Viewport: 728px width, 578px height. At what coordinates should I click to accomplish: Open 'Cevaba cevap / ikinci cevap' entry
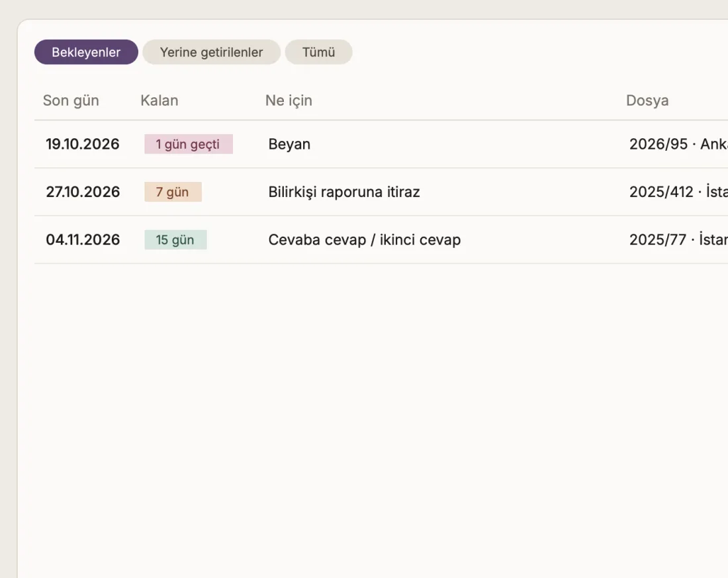pos(365,239)
